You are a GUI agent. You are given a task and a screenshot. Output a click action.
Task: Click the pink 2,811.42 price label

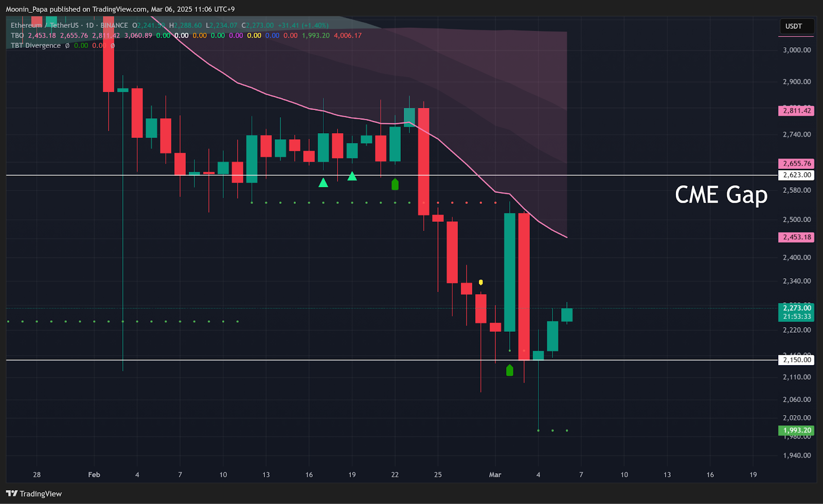[x=796, y=111]
